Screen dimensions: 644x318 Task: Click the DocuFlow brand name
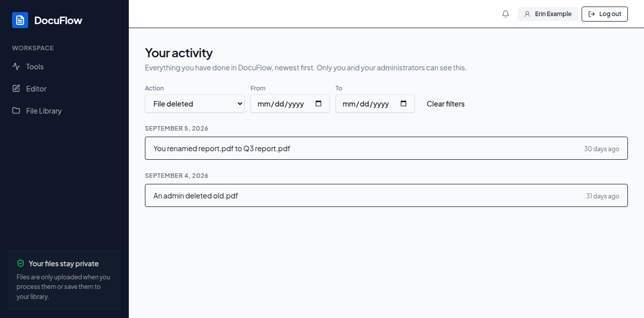(x=58, y=20)
